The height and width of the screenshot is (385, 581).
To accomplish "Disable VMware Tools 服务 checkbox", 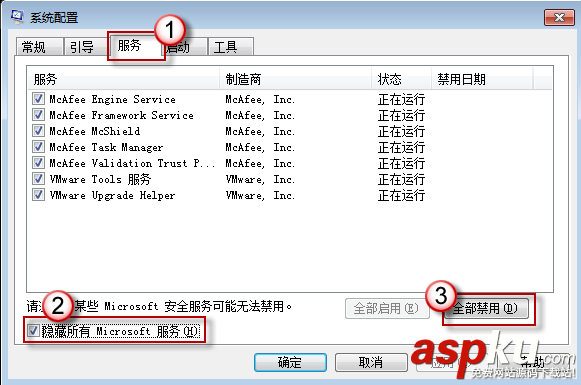I will click(x=38, y=179).
